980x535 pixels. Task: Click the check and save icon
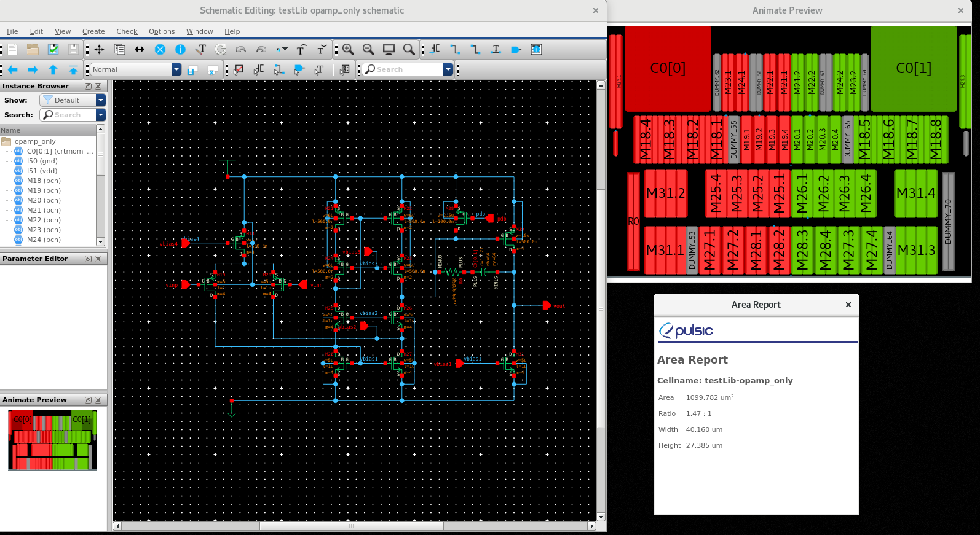click(53, 50)
